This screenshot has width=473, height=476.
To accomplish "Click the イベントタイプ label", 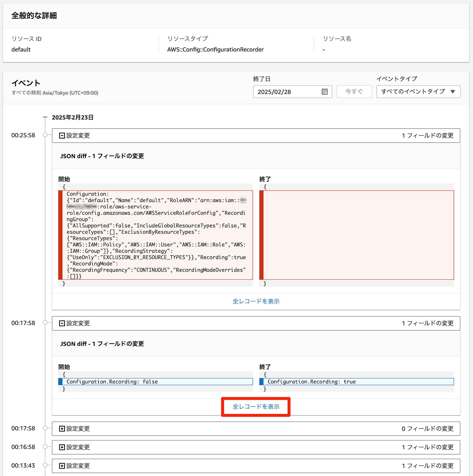I will click(x=397, y=79).
